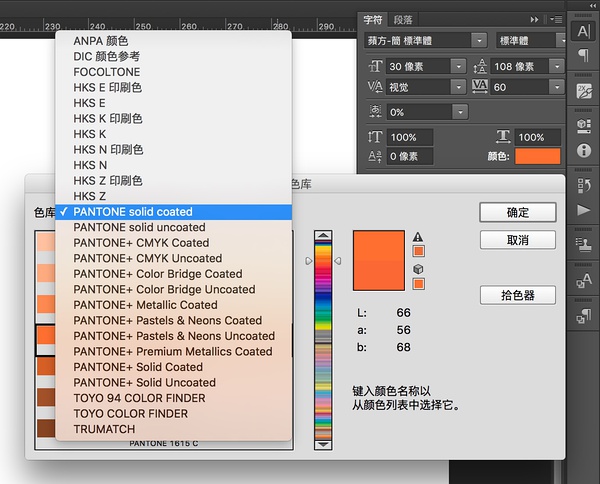The height and width of the screenshot is (484, 600).
Task: Open the kerning 视觉 dropdown
Action: click(458, 87)
